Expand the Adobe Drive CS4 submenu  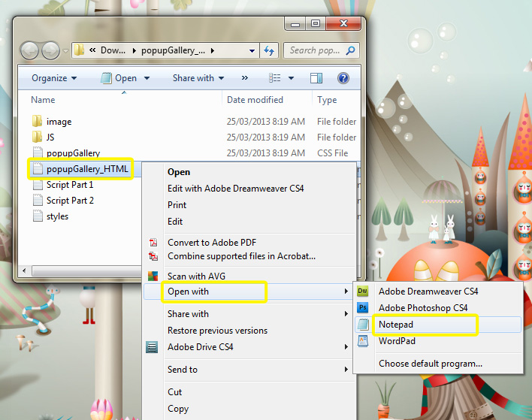(249, 346)
